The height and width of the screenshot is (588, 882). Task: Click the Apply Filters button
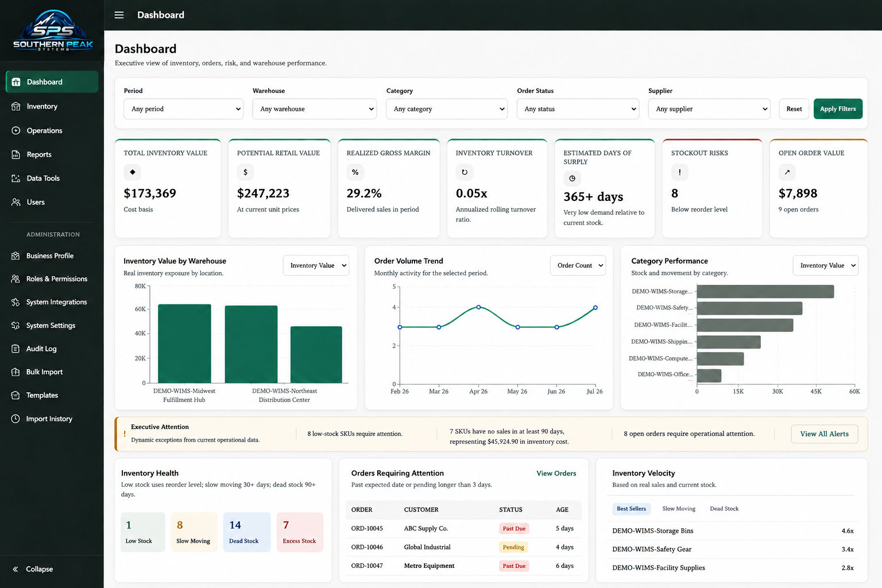pos(838,109)
